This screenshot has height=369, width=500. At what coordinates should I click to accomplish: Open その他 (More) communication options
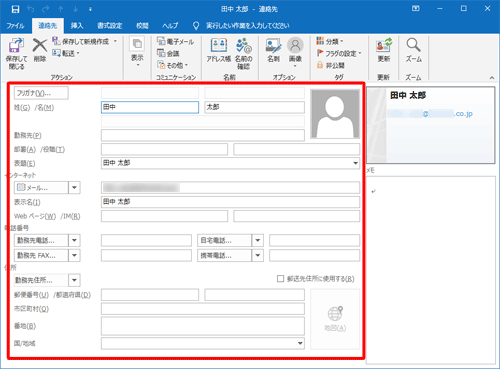pos(173,65)
